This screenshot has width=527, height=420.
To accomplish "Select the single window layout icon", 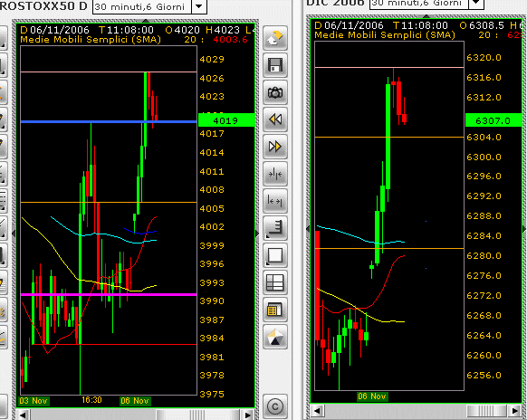I will pos(275,255).
